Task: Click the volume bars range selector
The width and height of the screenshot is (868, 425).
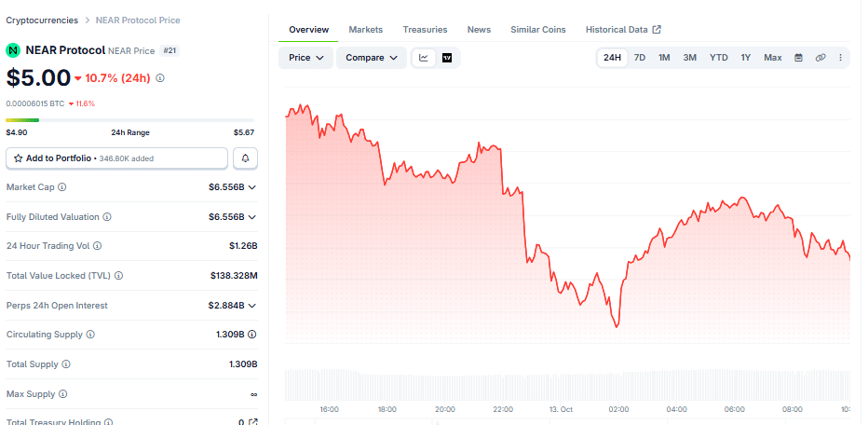Action: pyautogui.click(x=567, y=385)
